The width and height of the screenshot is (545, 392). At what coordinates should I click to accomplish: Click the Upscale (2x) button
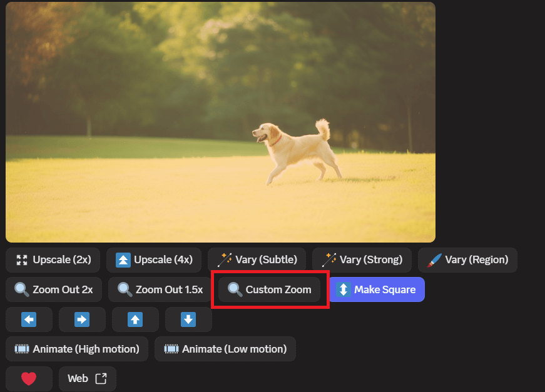[x=54, y=259]
